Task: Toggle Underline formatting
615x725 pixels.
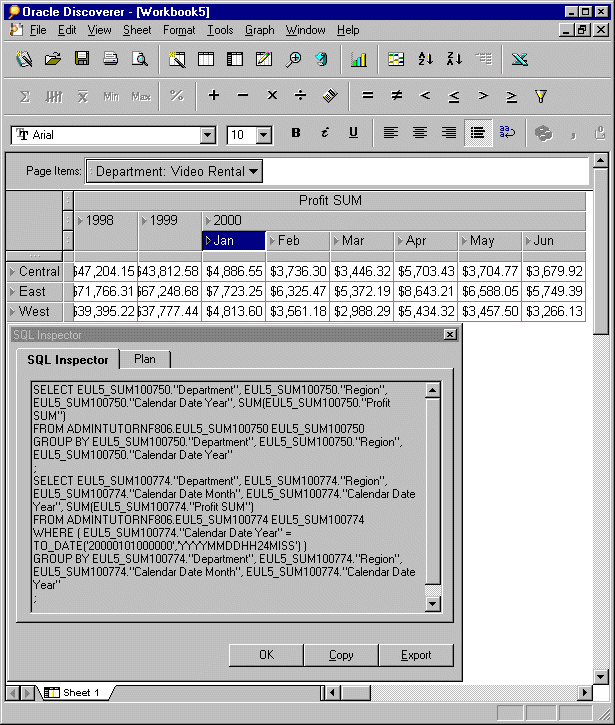Action: tap(353, 133)
